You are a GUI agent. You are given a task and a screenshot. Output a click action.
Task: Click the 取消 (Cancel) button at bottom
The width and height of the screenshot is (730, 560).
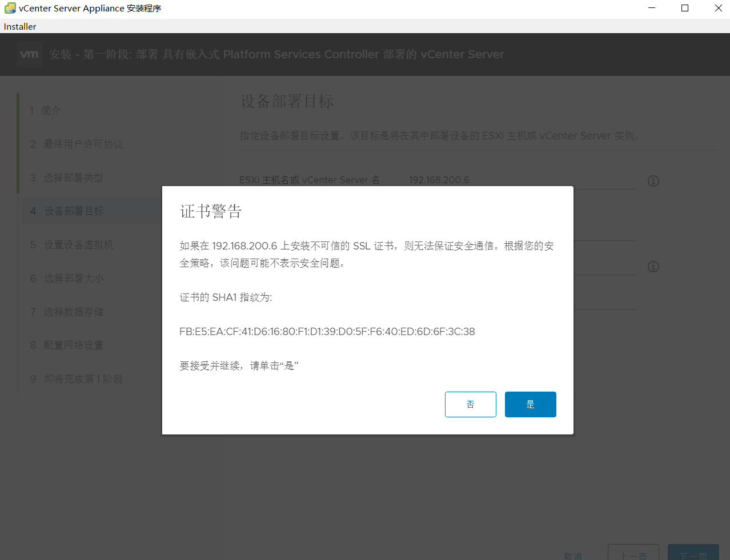point(573,556)
